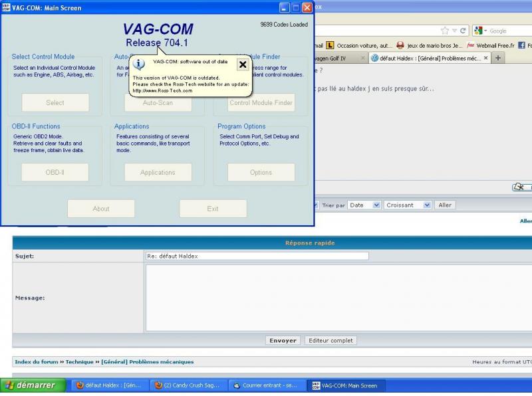Switch to défaut Haldex taskbar window
The image size is (532, 396).
[x=109, y=385]
